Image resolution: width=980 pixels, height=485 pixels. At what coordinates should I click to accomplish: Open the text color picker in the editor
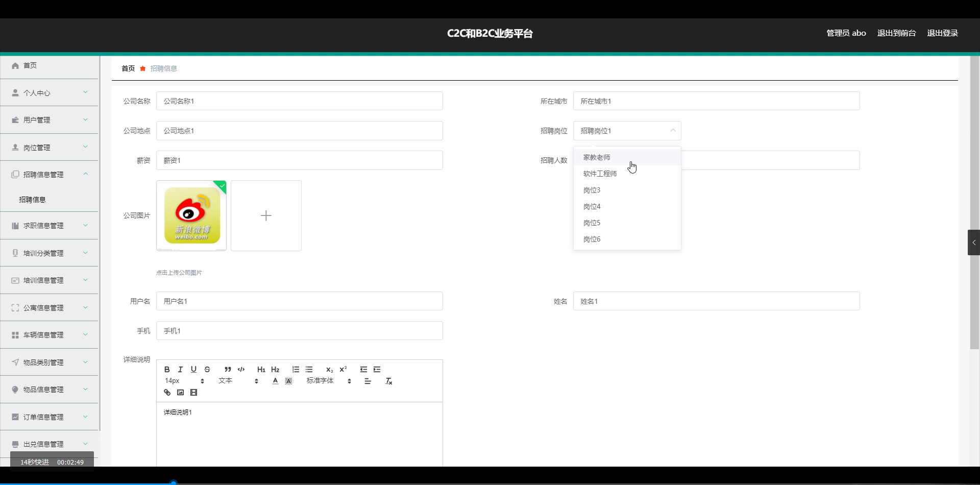(x=275, y=380)
